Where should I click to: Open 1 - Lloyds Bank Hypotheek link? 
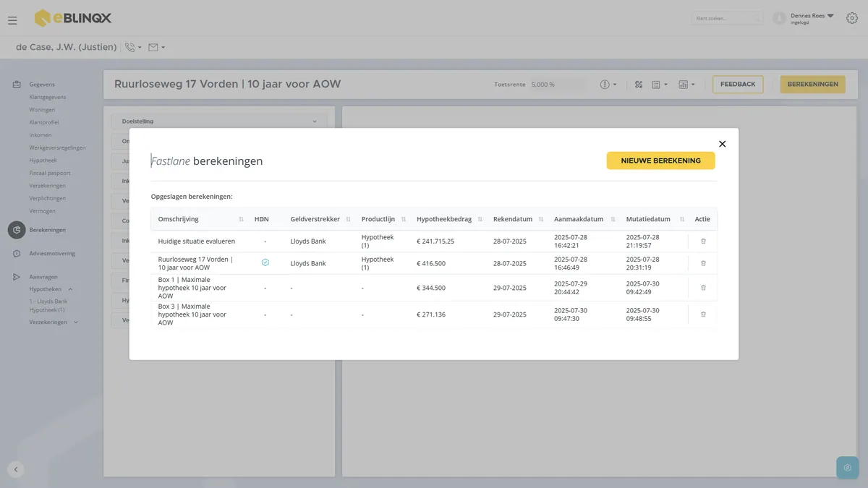pos(48,305)
